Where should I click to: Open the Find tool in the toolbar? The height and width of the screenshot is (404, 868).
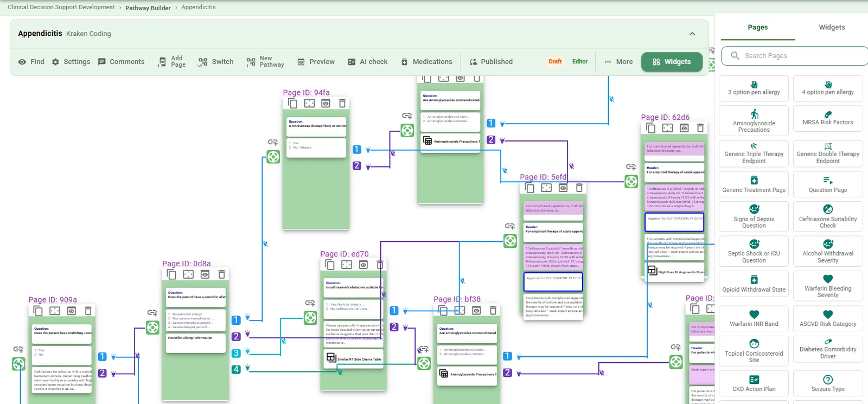click(31, 62)
